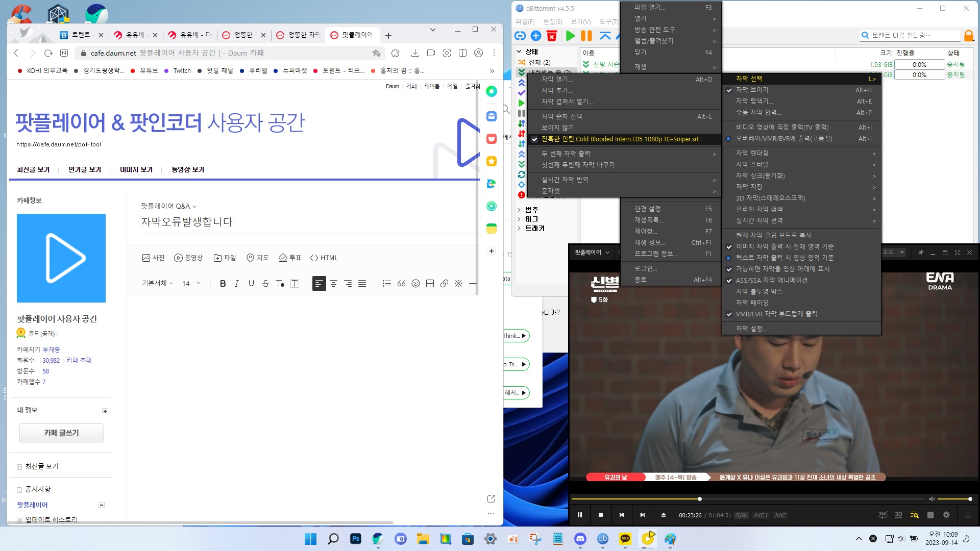Click the PotPlayer settings gear icon

tap(946, 515)
